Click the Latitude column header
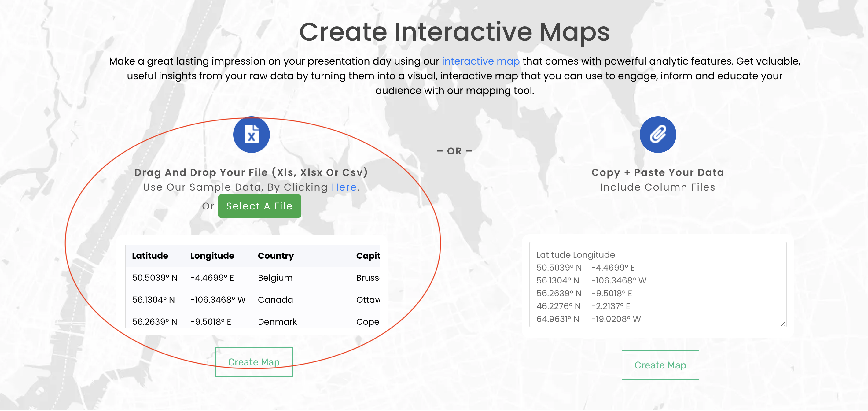Screen dimensions: 868x411 (150, 256)
